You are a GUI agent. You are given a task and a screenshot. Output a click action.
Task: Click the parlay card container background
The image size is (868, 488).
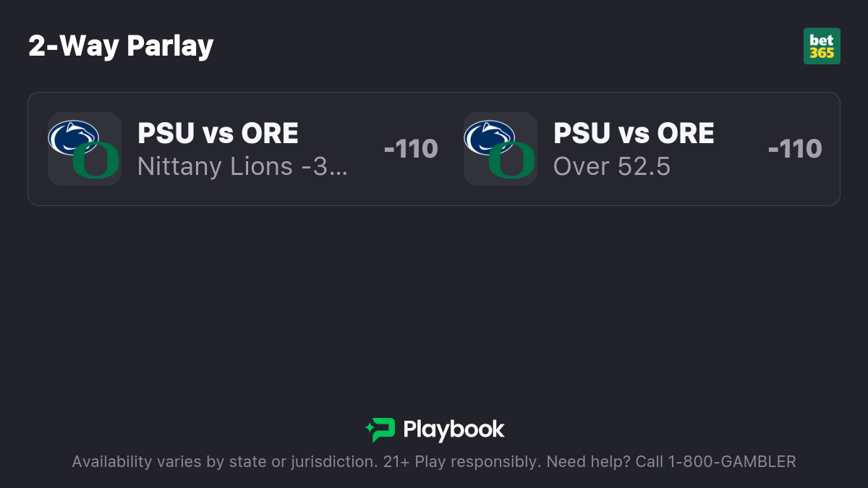(x=434, y=149)
